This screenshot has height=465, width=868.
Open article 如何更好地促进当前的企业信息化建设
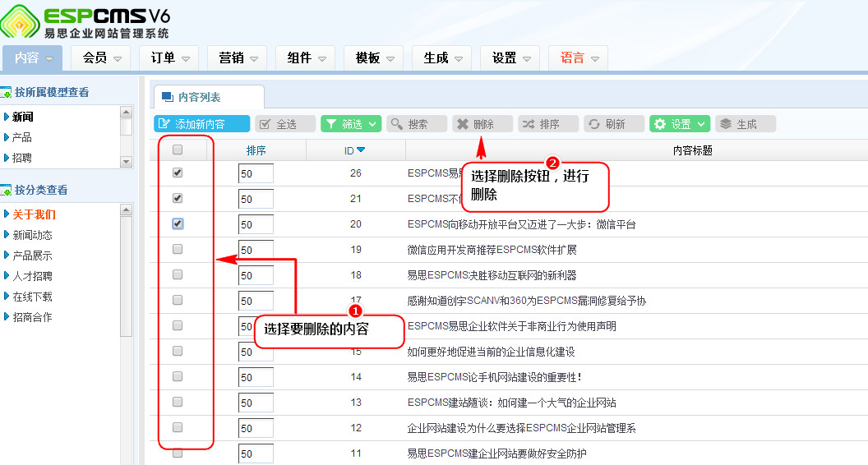[x=491, y=352]
